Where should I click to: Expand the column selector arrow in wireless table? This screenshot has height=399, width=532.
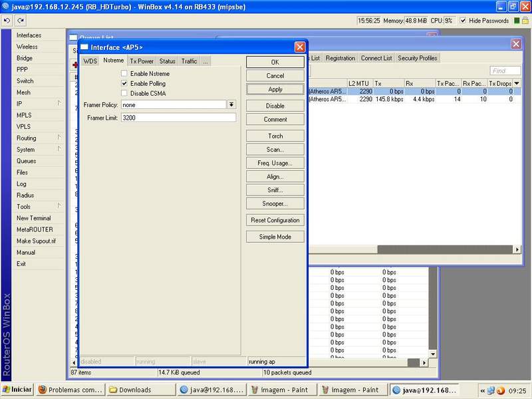516,83
